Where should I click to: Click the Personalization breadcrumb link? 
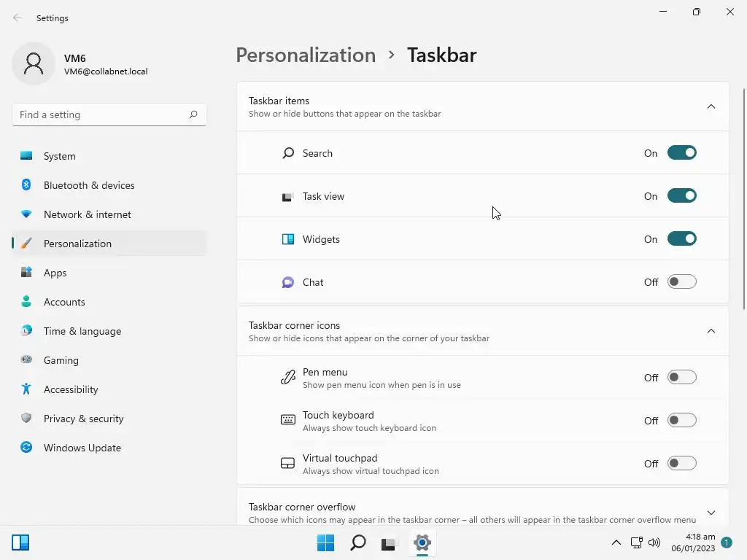coord(306,55)
